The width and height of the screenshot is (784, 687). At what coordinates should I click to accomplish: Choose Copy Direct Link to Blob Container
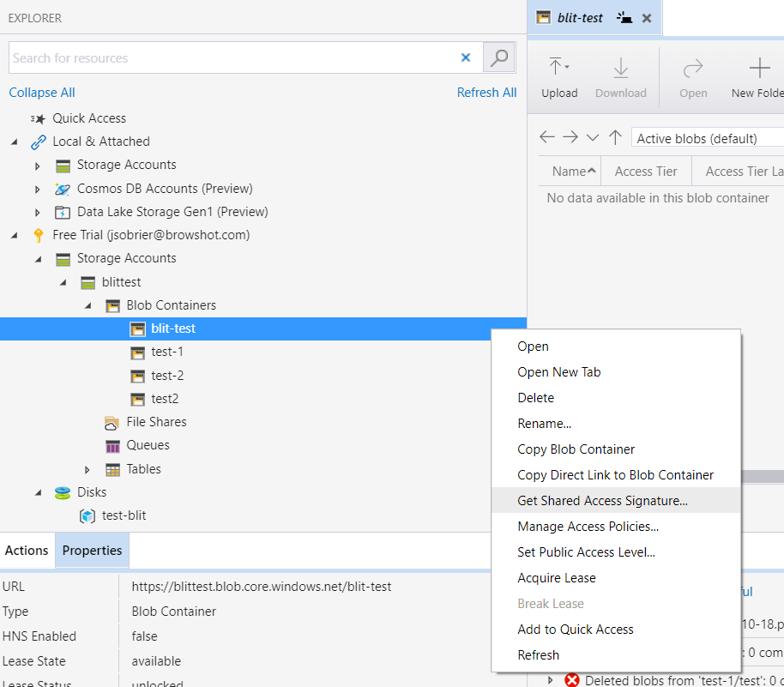click(616, 475)
